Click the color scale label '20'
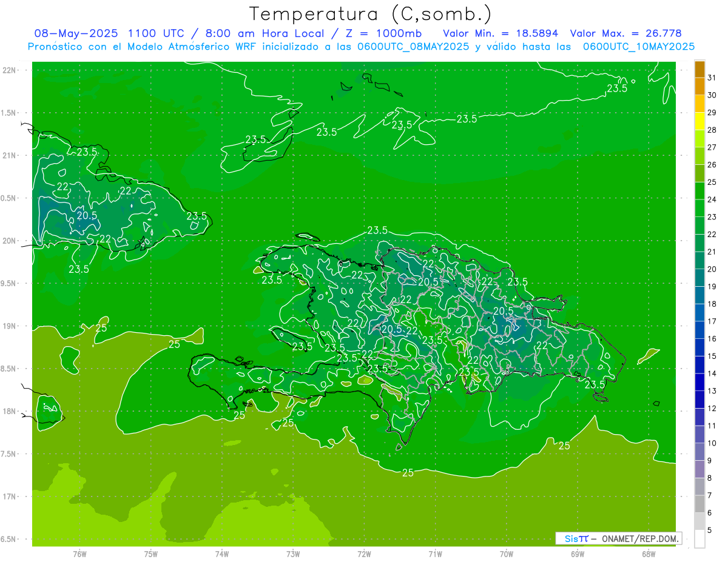This screenshot has height=562, width=728. point(712,269)
